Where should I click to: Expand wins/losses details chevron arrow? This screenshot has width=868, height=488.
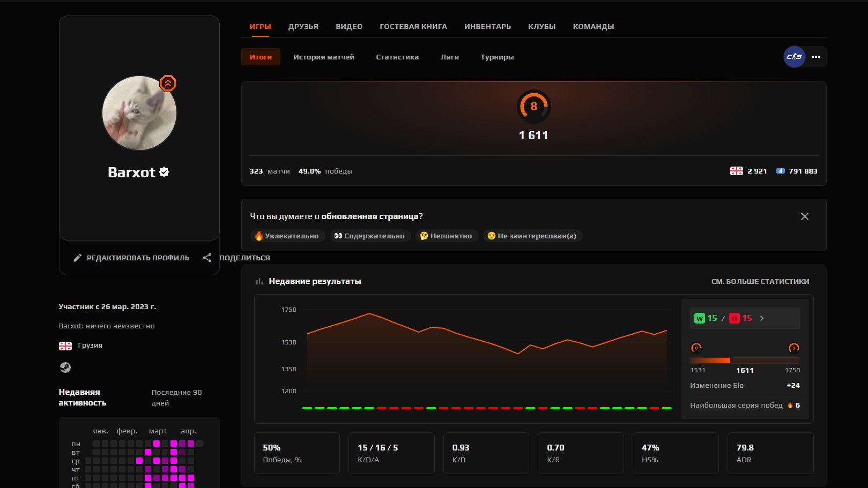click(x=762, y=318)
